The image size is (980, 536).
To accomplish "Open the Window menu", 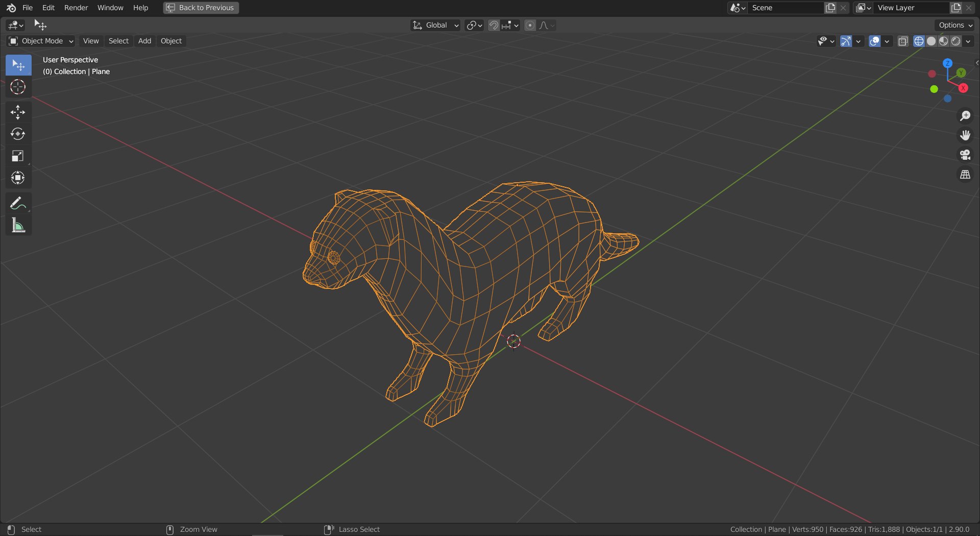I will click(110, 8).
